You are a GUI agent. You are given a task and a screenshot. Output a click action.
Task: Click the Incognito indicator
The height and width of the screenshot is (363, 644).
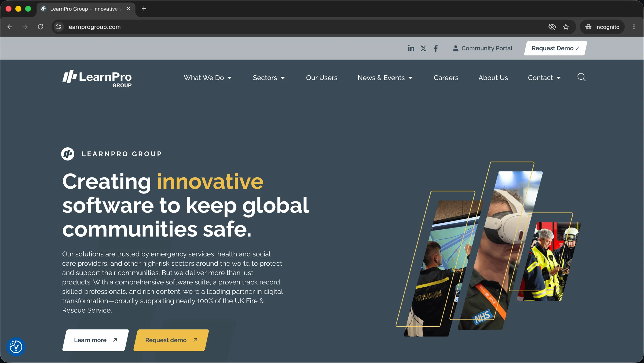(x=602, y=27)
